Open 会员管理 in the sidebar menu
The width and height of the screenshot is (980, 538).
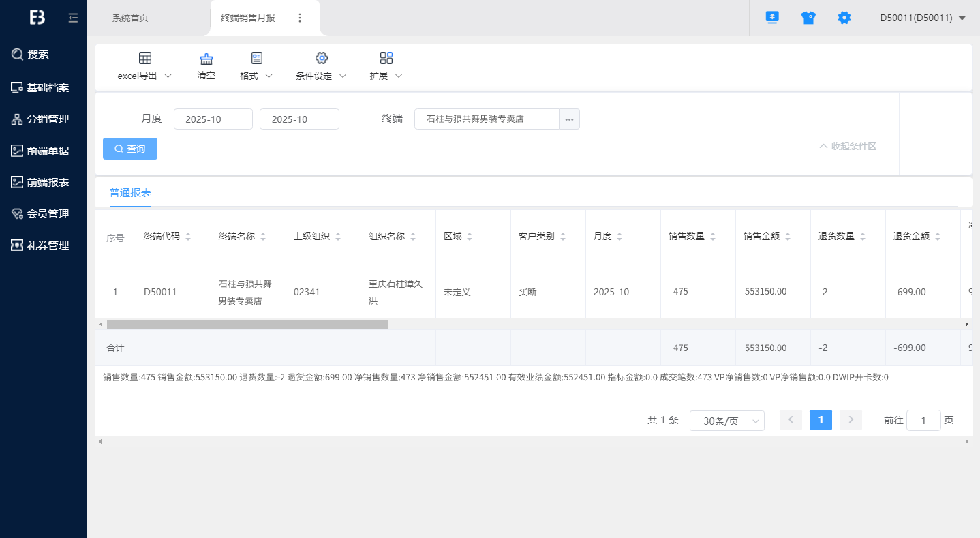click(x=48, y=213)
